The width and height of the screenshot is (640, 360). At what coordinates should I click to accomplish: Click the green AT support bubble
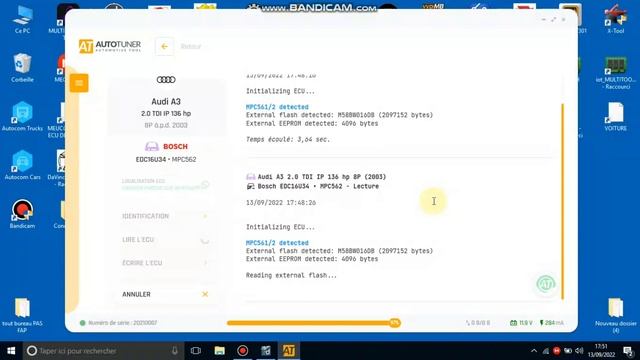pos(546,283)
